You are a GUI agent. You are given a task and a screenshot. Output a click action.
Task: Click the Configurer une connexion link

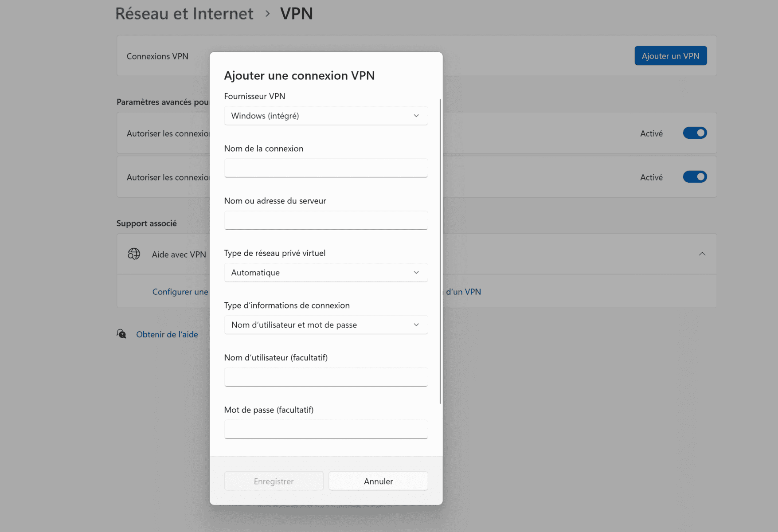click(x=180, y=291)
